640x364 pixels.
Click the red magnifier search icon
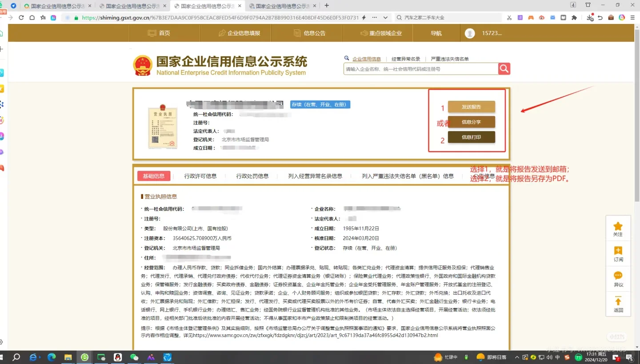click(x=504, y=68)
